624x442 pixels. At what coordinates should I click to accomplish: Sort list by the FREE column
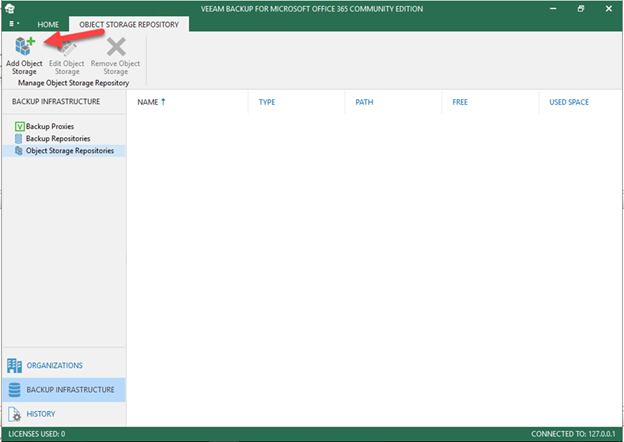pyautogui.click(x=460, y=102)
